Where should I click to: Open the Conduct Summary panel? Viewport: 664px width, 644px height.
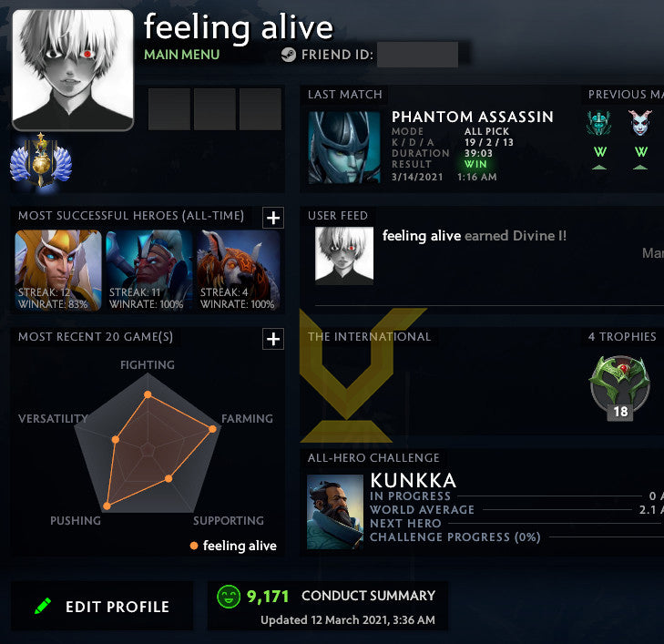pyautogui.click(x=327, y=606)
